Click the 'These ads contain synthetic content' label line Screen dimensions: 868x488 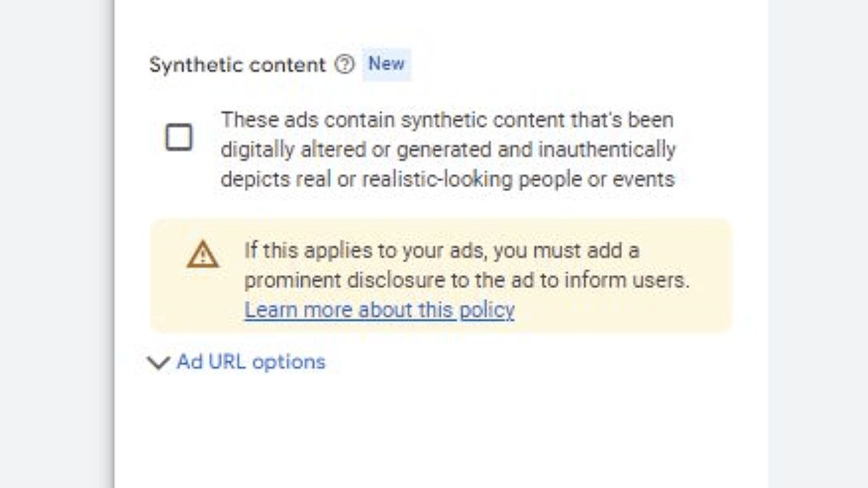click(447, 120)
